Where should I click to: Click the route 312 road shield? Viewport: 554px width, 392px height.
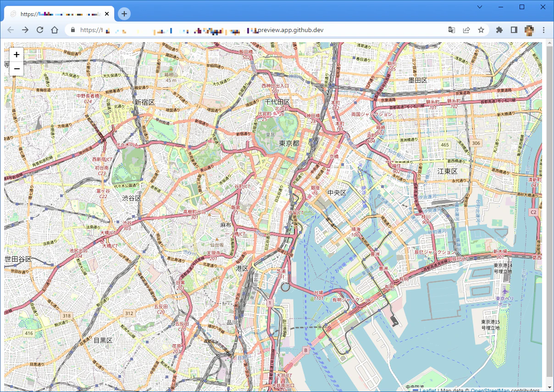pyautogui.click(x=129, y=313)
